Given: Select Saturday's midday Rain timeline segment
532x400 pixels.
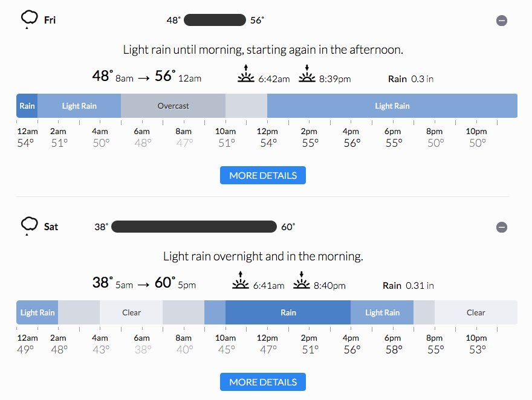Looking at the screenshot, I should [288, 312].
